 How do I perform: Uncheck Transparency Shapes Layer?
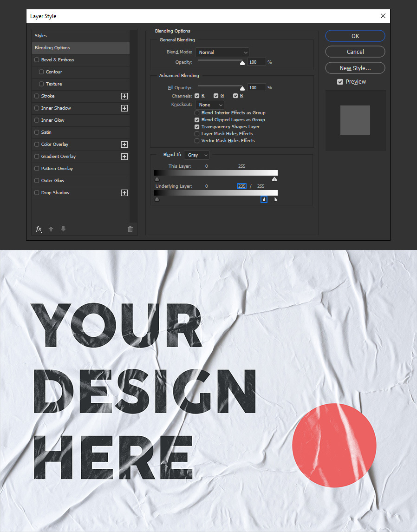point(197,127)
